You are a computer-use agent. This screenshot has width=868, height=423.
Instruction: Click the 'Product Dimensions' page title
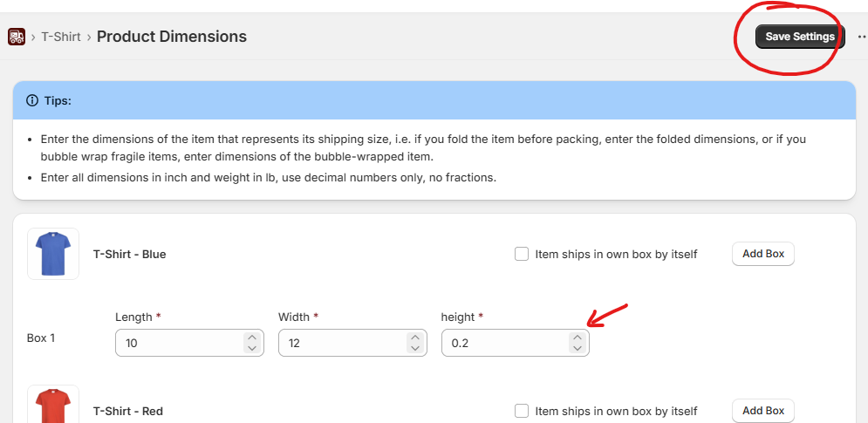click(172, 37)
